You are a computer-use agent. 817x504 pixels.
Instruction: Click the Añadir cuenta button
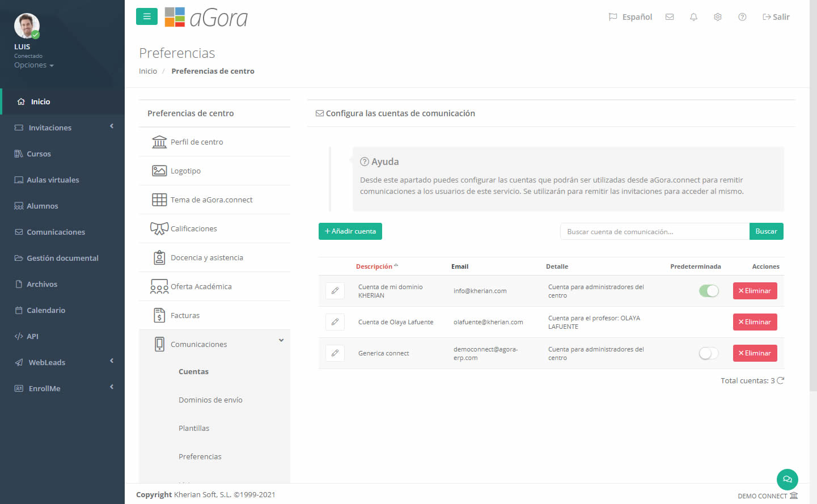pyautogui.click(x=350, y=231)
